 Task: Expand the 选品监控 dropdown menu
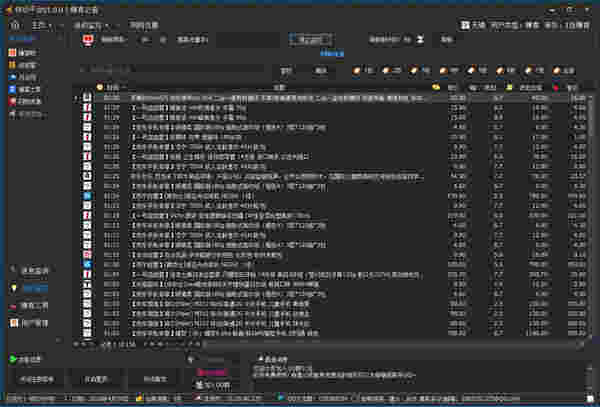(97, 23)
